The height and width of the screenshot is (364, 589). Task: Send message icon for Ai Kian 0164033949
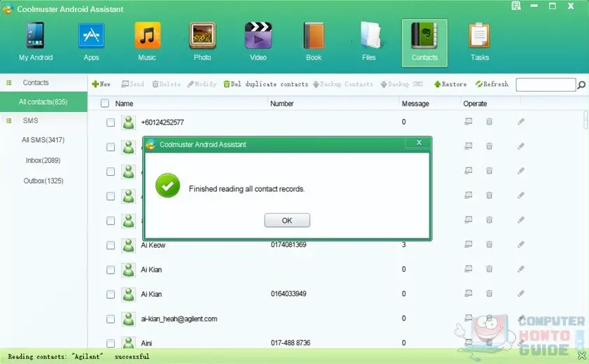pyautogui.click(x=469, y=293)
